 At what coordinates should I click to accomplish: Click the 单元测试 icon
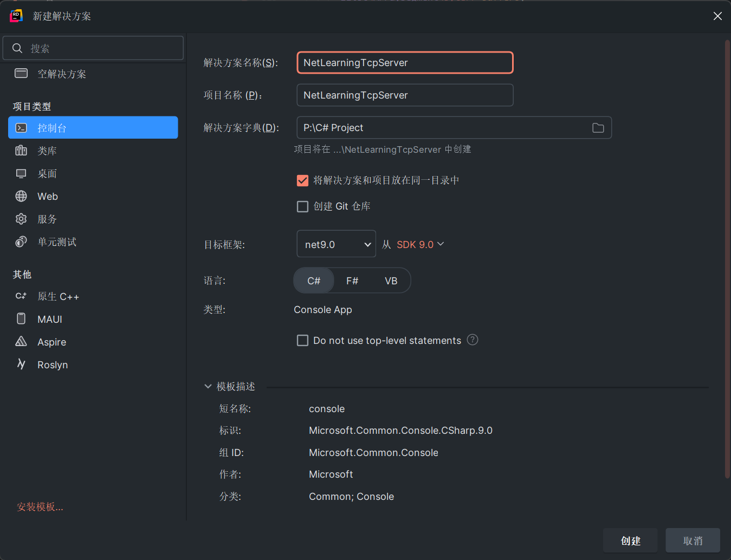21,242
